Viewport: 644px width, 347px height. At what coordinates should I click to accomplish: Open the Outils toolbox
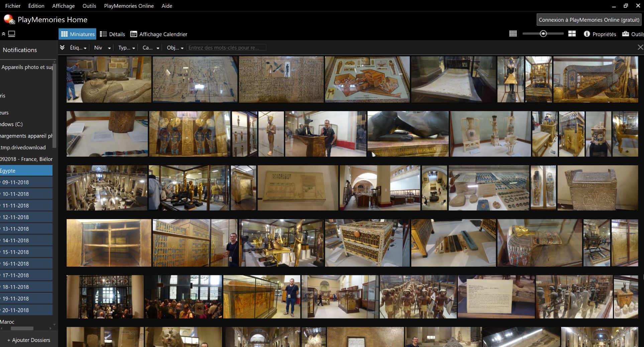coord(633,34)
